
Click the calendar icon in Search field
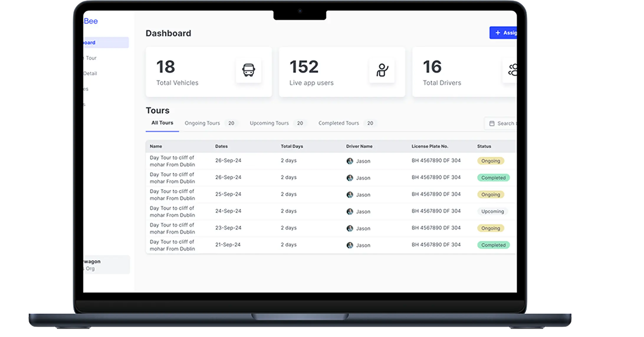point(492,124)
